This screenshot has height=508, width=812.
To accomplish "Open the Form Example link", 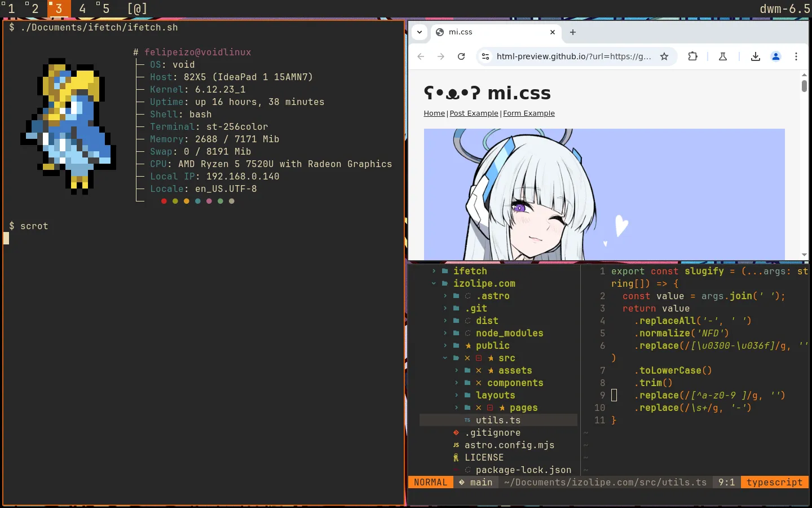I will [529, 113].
